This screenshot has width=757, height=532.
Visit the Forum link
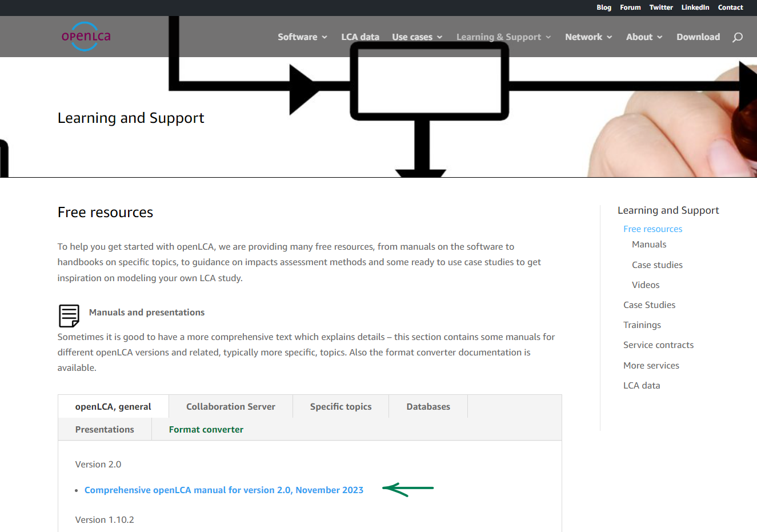tap(630, 7)
